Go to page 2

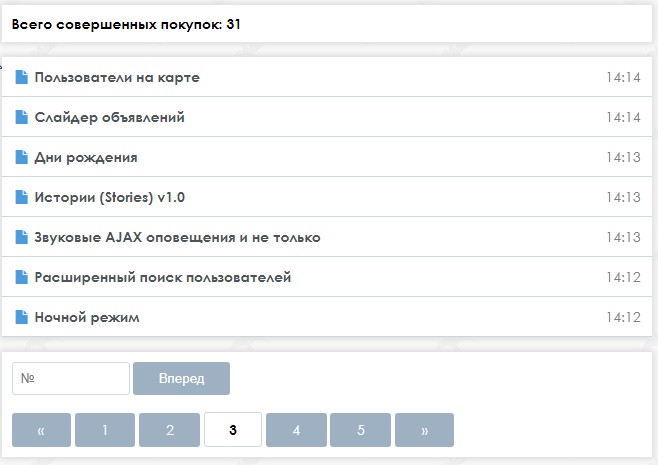[170, 430]
